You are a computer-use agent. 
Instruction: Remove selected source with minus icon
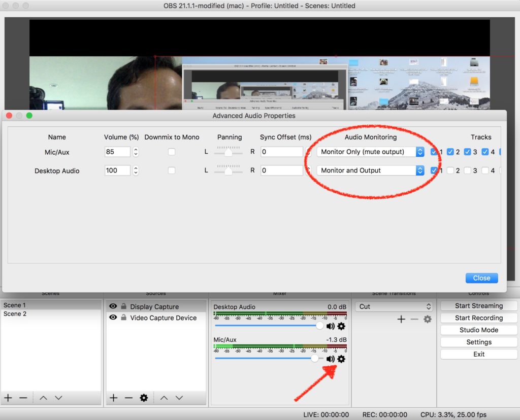(x=128, y=398)
